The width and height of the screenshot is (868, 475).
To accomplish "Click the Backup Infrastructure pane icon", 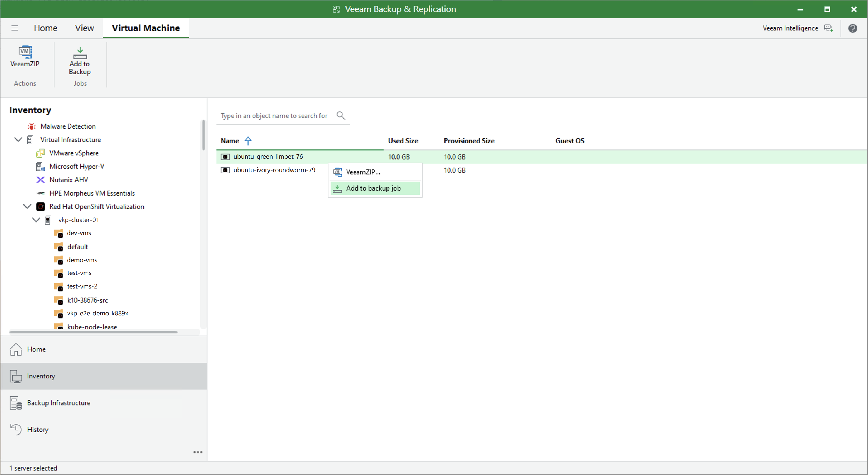I will click(16, 403).
